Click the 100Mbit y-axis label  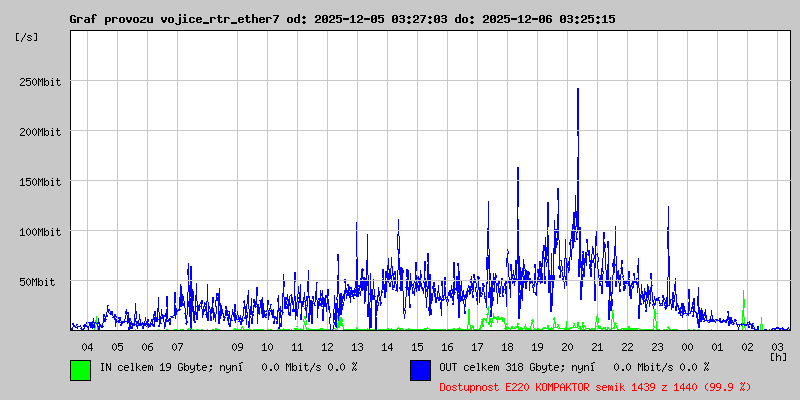40,232
